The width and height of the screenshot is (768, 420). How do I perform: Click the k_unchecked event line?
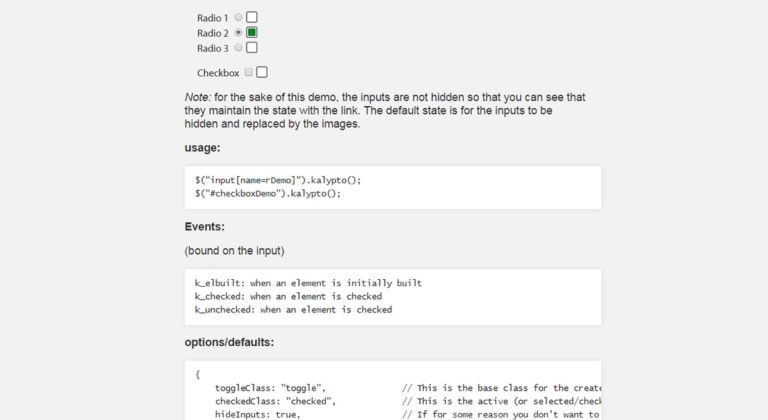click(x=293, y=310)
